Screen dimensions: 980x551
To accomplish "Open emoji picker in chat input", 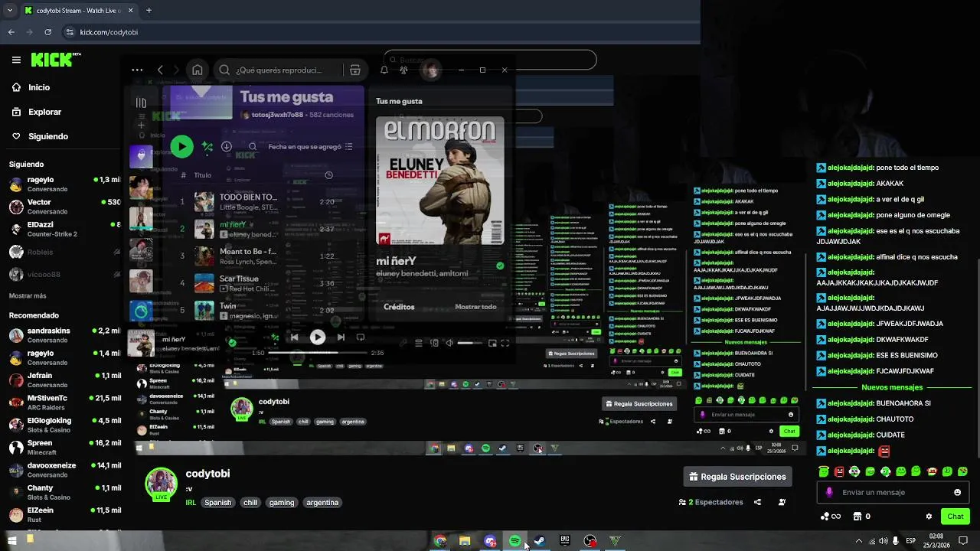I will [x=957, y=492].
